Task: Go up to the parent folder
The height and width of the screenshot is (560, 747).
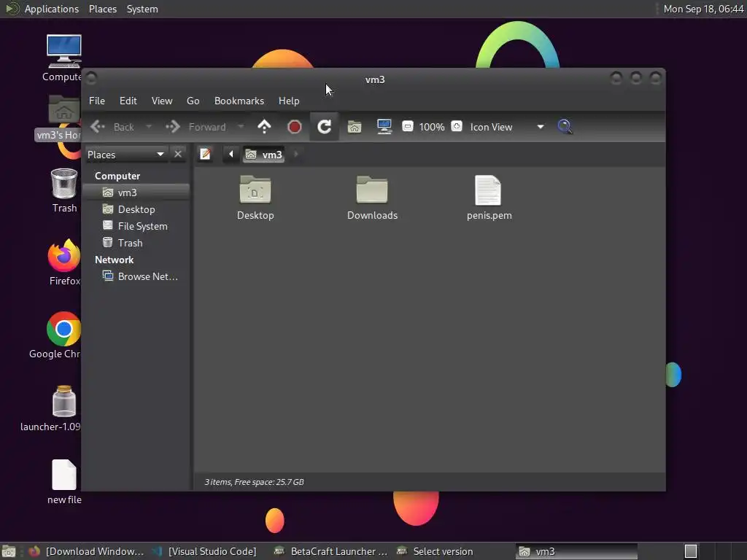Action: point(264,127)
